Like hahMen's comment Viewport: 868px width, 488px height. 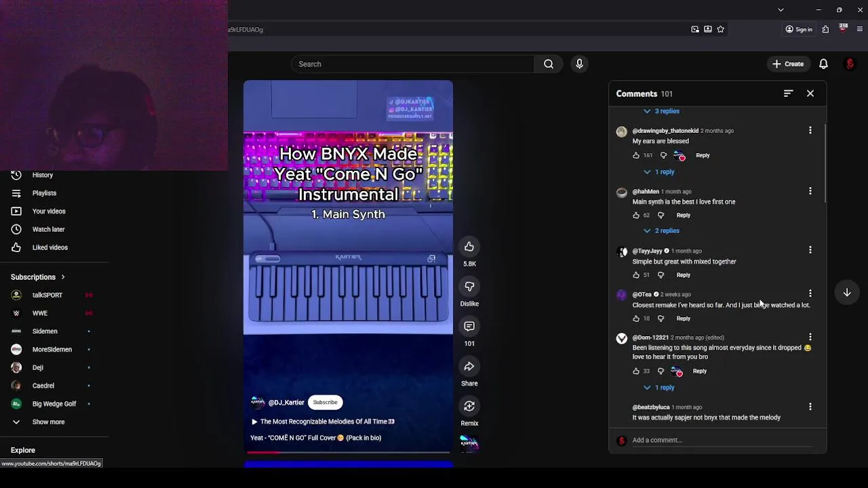pyautogui.click(x=636, y=216)
